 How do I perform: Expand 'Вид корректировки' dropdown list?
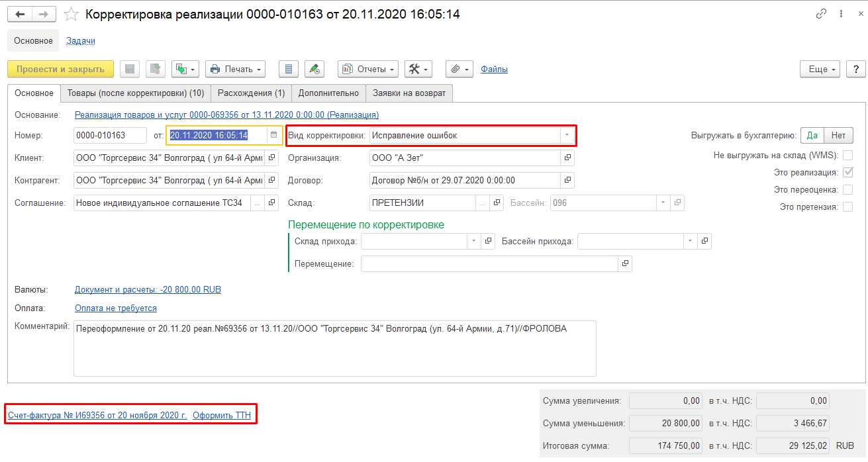click(x=566, y=136)
